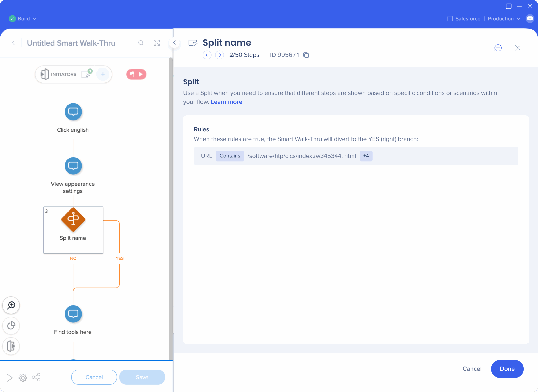Open the Build status dropdown
538x392 pixels.
click(23, 18)
